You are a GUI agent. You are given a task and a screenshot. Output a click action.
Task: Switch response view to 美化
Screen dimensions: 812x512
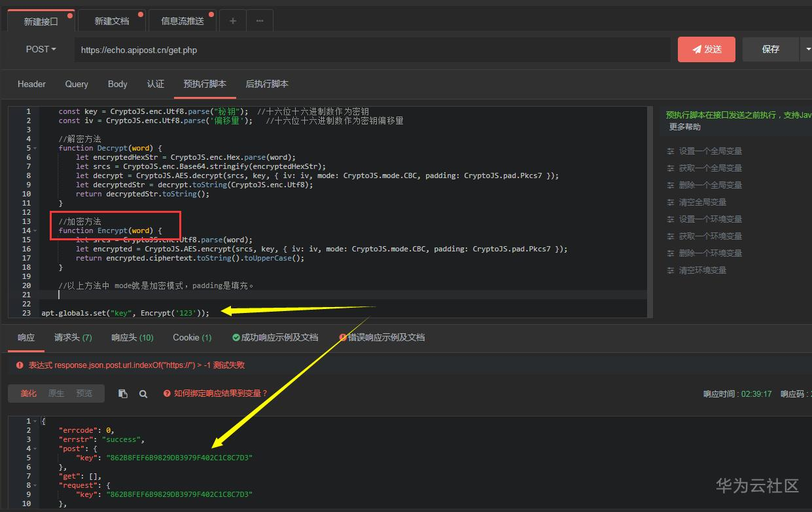point(28,393)
